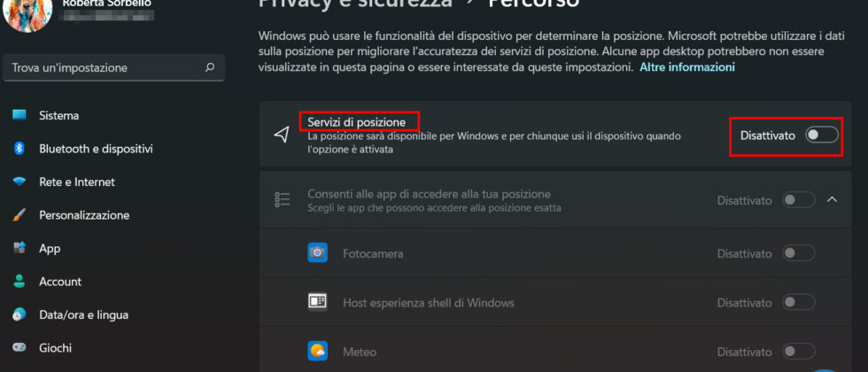Toggle location access for Host esperienza shell

(798, 303)
